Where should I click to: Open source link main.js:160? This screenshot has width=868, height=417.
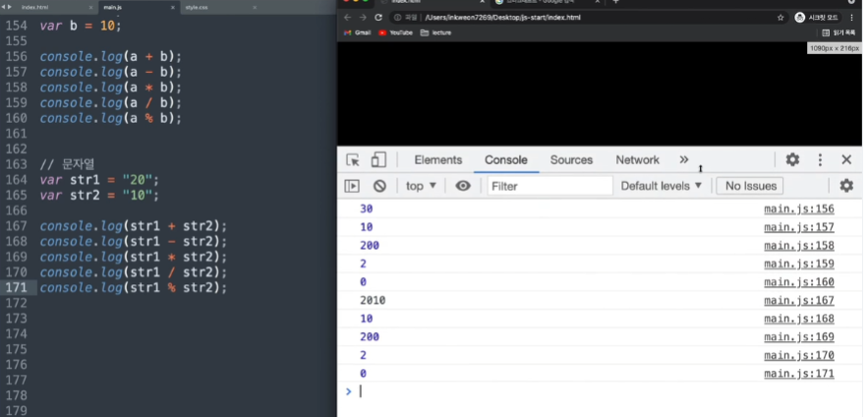(799, 282)
